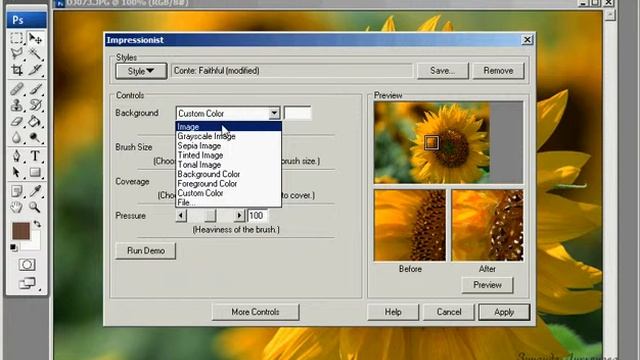Open More Controls
This screenshot has width=640, height=360.
(256, 312)
